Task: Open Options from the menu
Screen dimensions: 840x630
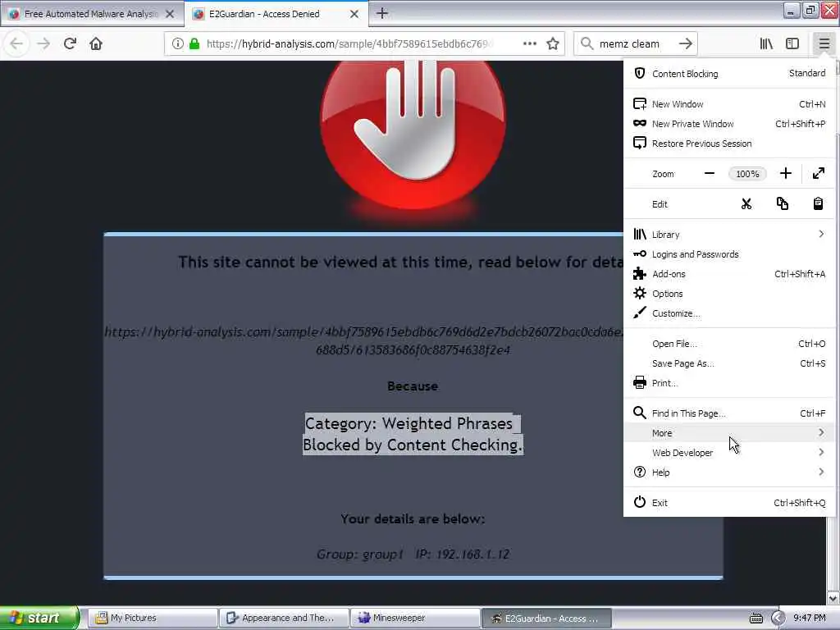Action: click(x=728, y=294)
